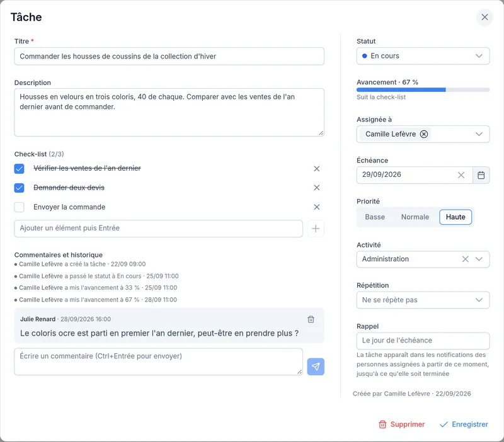Clear the Administration activity selection
Image resolution: width=504 pixels, height=442 pixels.
click(465, 259)
